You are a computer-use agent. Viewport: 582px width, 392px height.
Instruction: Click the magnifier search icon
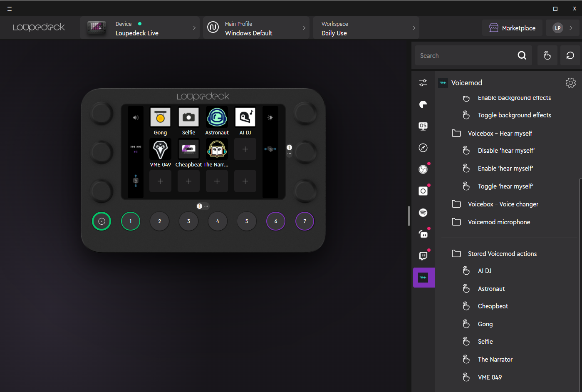522,55
